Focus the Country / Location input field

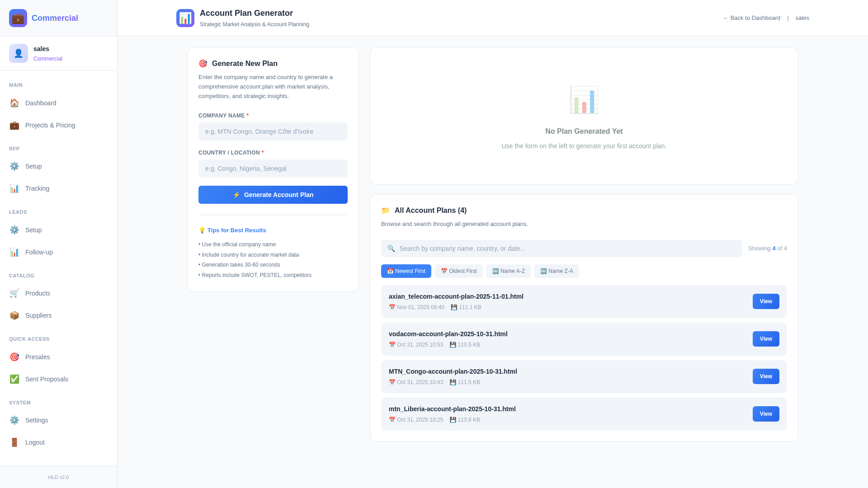[273, 169]
